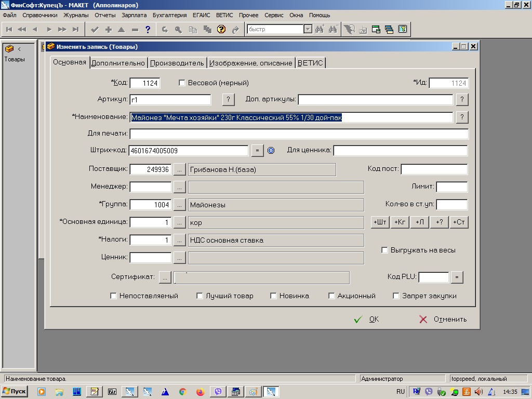532x399 pixels.
Task: Click the Отменить cancel button
Action: (x=443, y=320)
